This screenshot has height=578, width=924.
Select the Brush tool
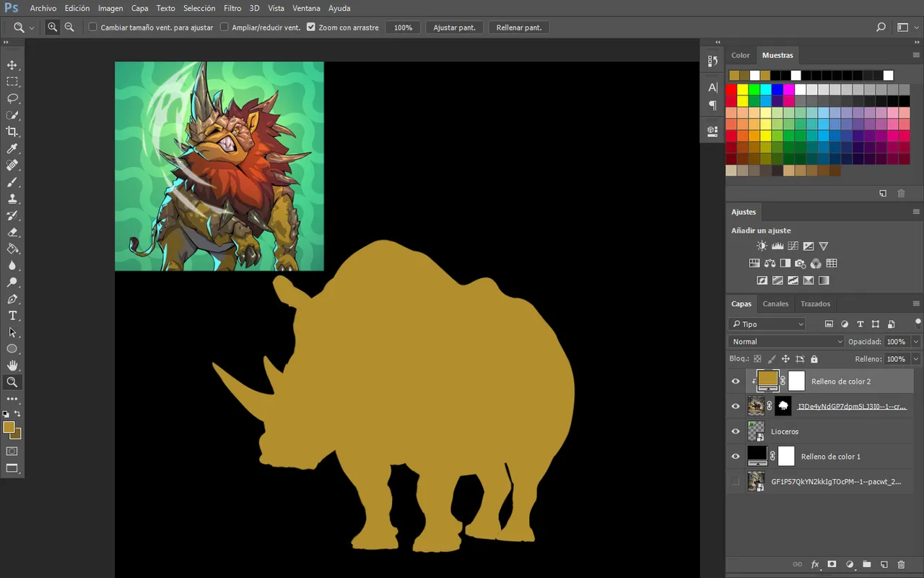point(12,182)
